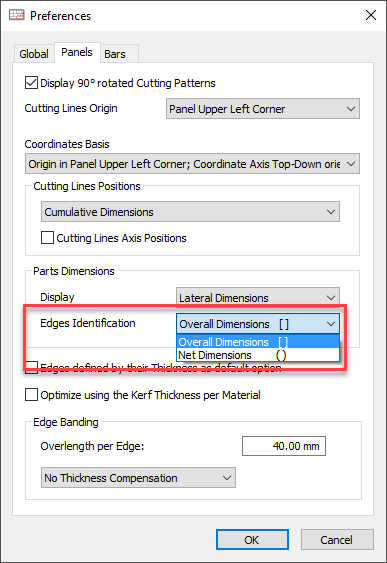Click the Coordinates Basis label
The height and width of the screenshot is (563, 387).
pyautogui.click(x=67, y=144)
